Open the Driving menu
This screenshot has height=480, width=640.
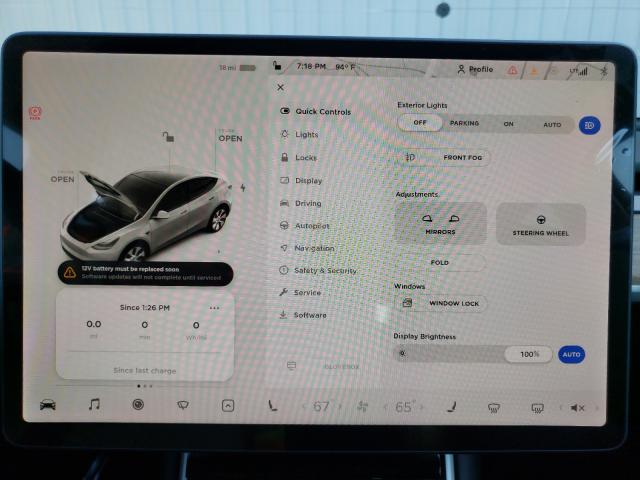click(301, 203)
